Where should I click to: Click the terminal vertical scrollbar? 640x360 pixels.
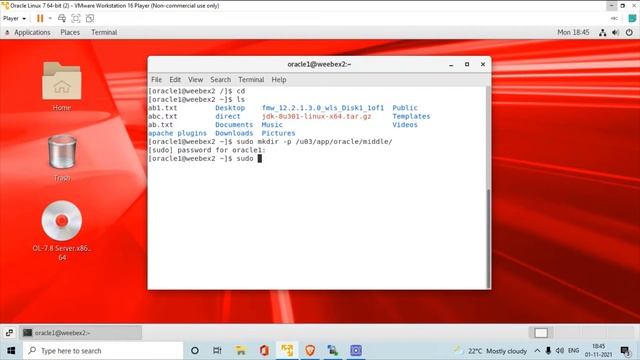click(488, 238)
